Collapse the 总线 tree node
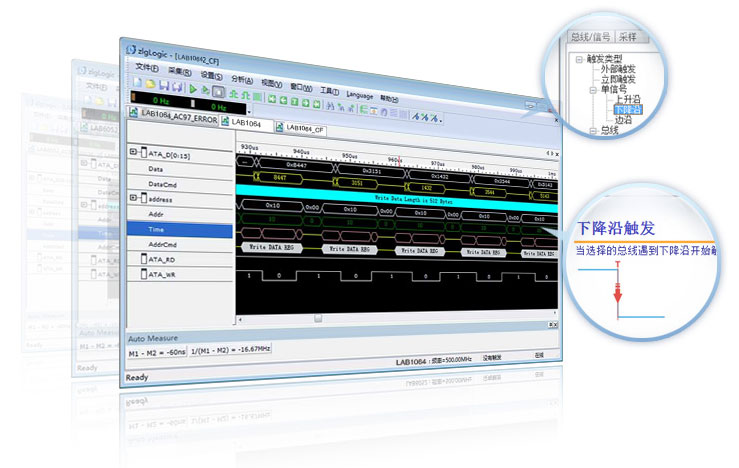 [593, 131]
